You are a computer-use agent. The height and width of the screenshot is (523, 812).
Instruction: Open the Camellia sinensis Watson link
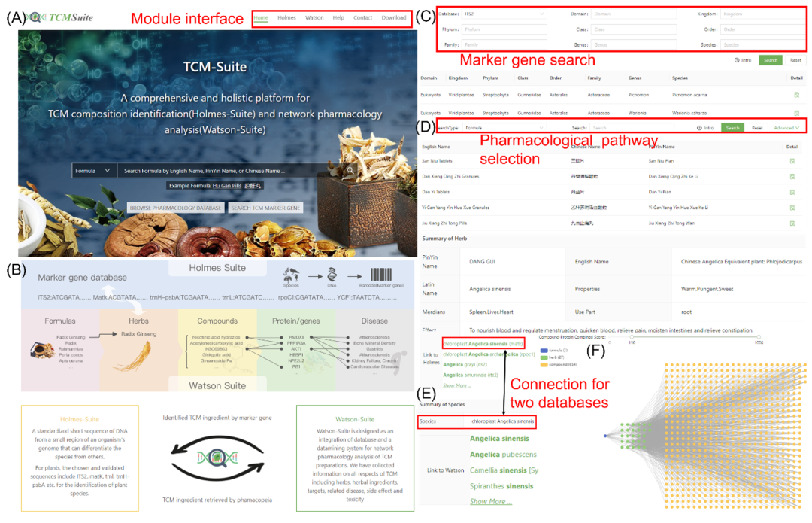504,470
